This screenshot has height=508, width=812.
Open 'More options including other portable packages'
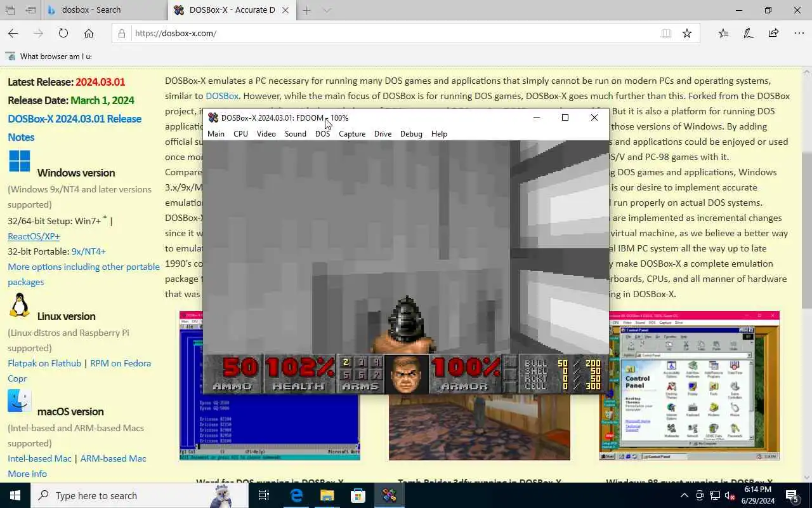[x=84, y=274]
